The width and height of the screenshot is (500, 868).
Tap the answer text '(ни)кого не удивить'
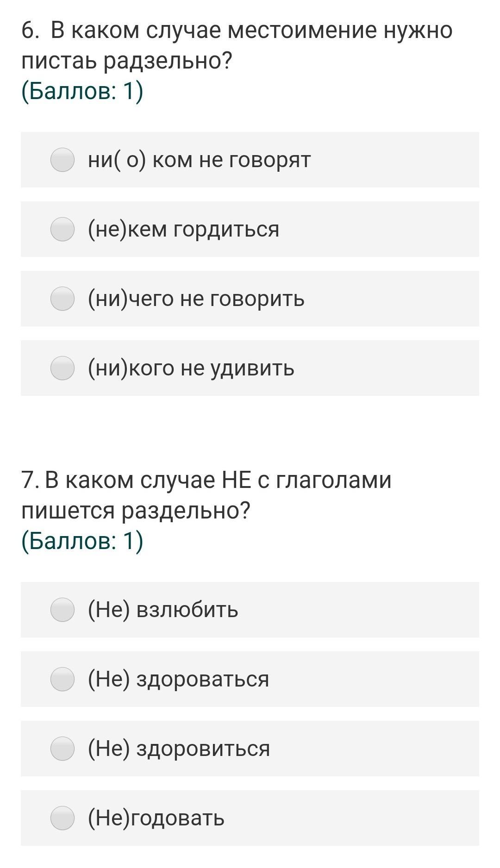pos(191,368)
